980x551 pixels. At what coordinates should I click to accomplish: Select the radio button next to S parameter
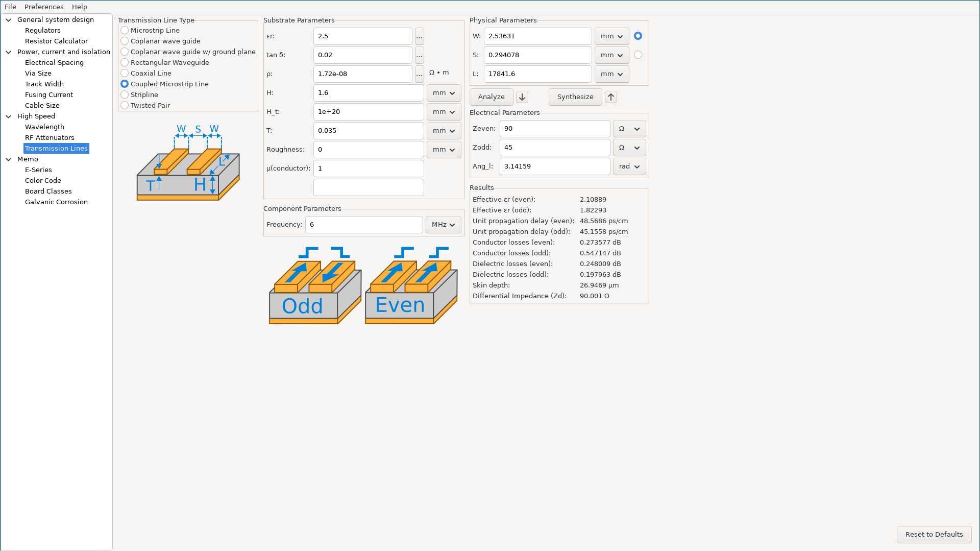[x=638, y=55]
